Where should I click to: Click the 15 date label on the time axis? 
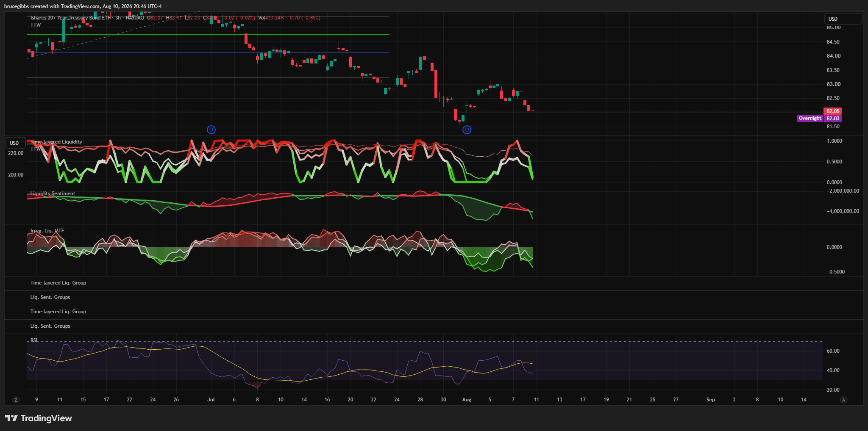83,400
